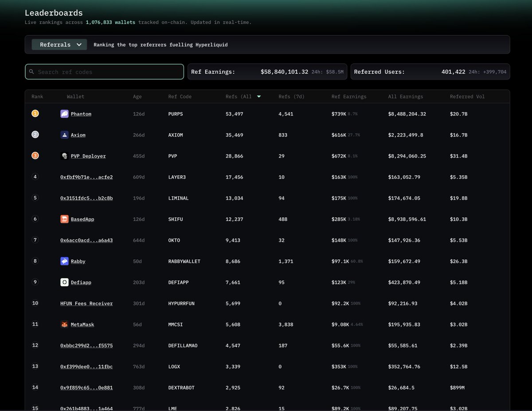The image size is (532, 411).
Task: Click the Leaderboards page heading
Action: click(54, 13)
